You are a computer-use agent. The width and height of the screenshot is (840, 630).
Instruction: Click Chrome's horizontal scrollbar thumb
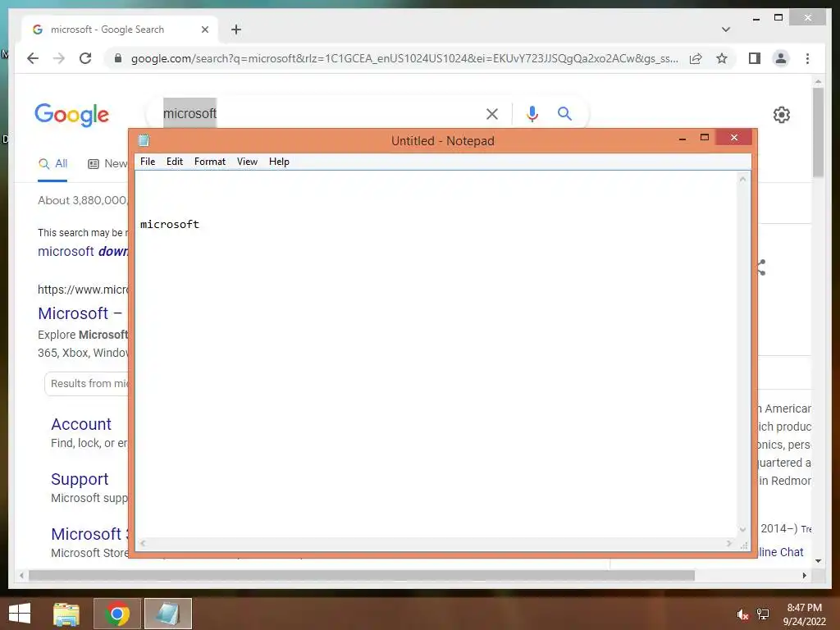click(x=362, y=575)
